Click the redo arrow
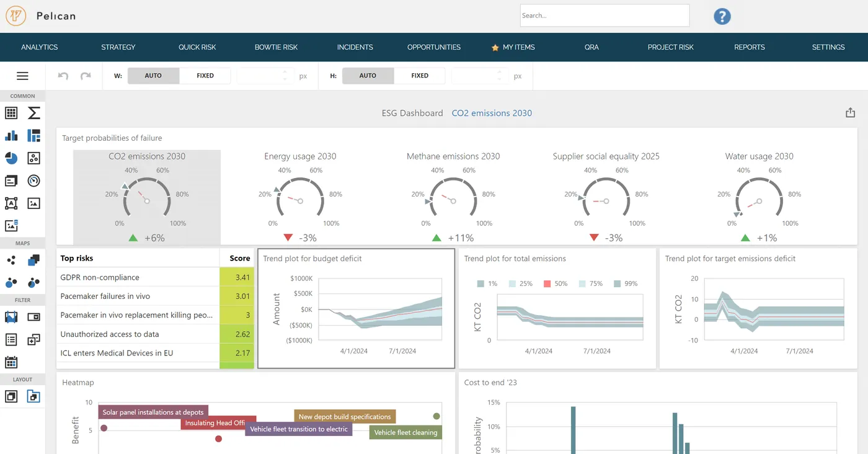868x454 pixels. [86, 76]
